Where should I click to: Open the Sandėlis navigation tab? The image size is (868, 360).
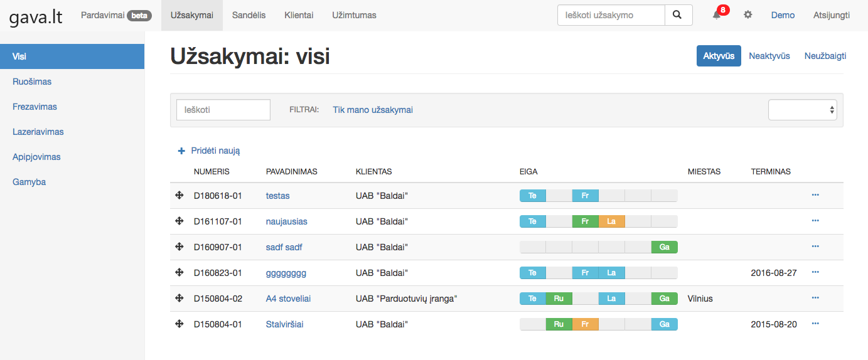coord(249,15)
